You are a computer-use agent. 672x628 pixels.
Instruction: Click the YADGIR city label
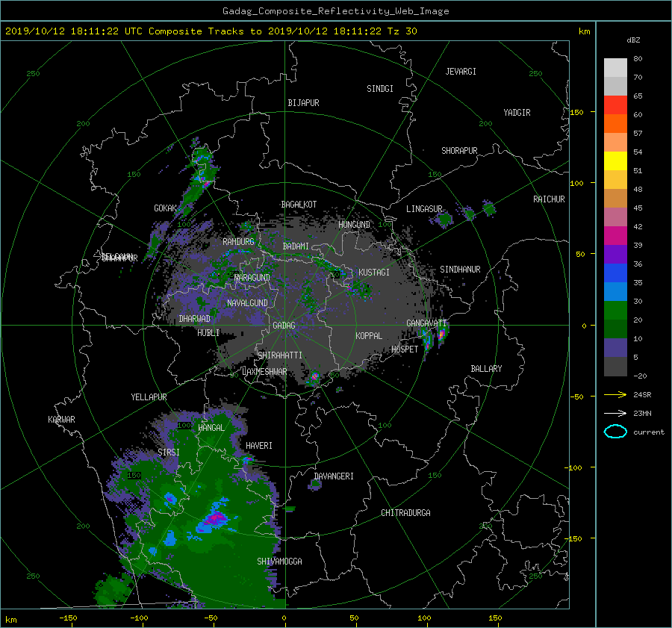[517, 113]
